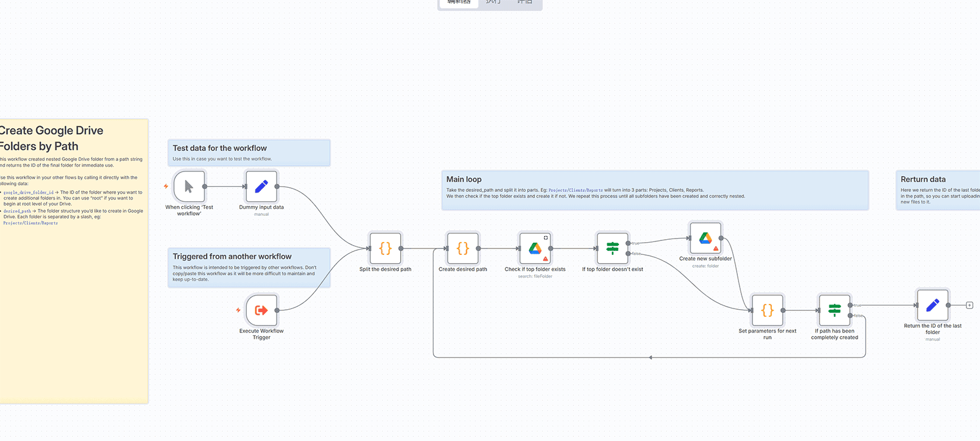
Task: Open the Split the desired path code node
Action: 385,249
